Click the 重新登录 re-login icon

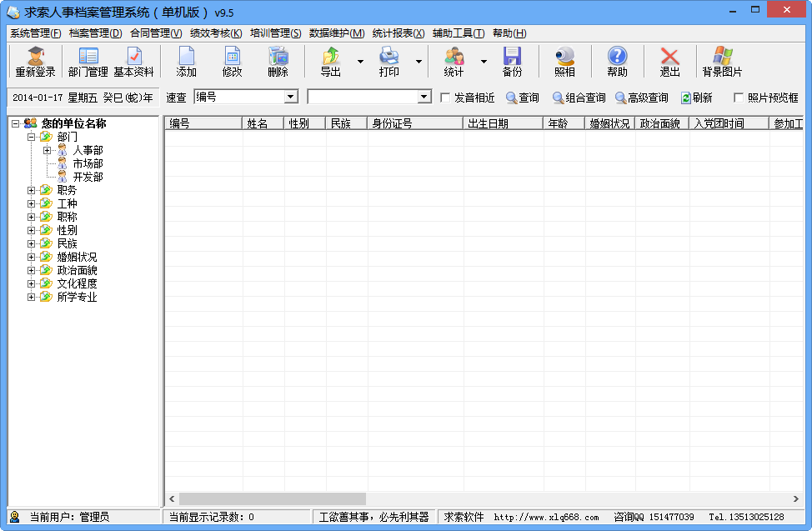[x=35, y=62]
